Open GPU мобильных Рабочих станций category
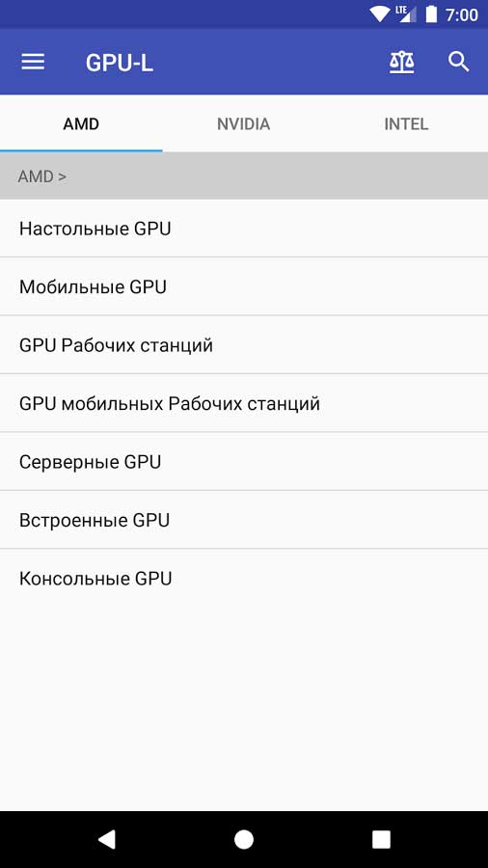 [x=244, y=403]
